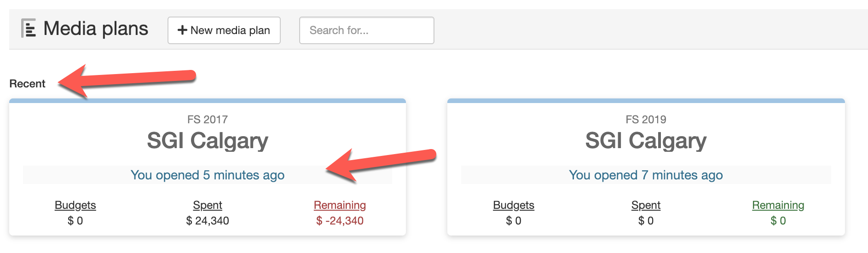This screenshot has width=868, height=253.
Task: Click the $ -24,340 remaining amount
Action: click(340, 221)
